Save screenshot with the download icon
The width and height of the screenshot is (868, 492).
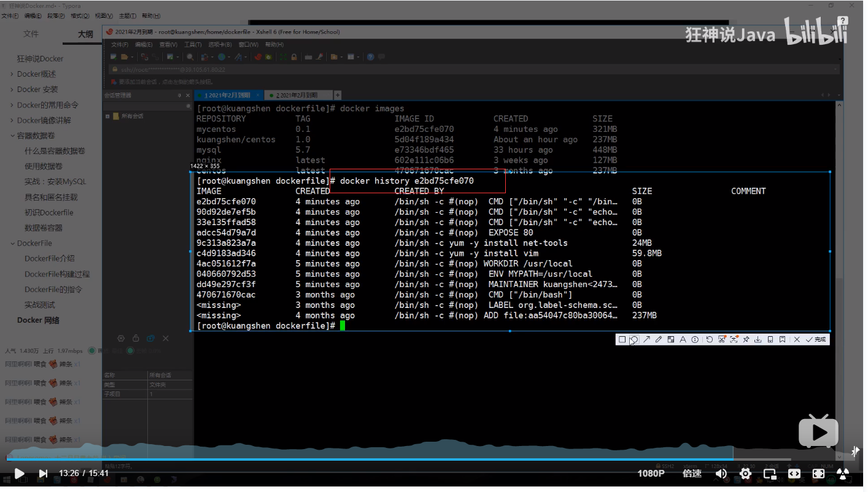pyautogui.click(x=758, y=339)
